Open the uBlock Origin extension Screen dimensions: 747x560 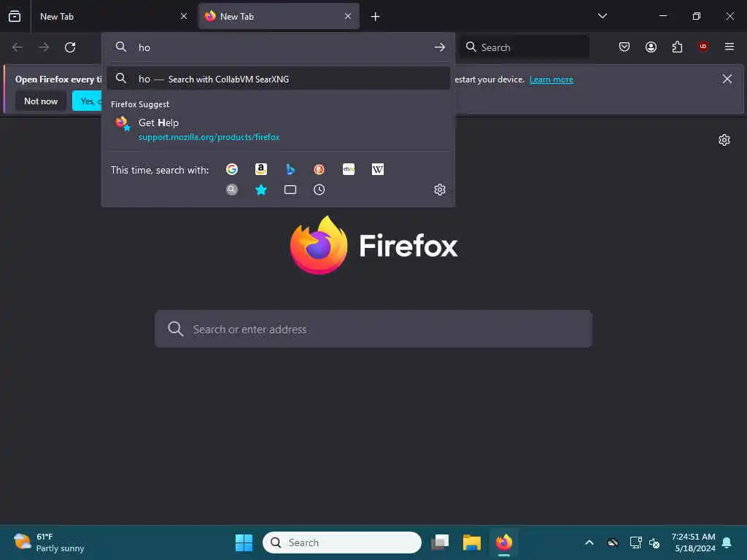pyautogui.click(x=703, y=47)
